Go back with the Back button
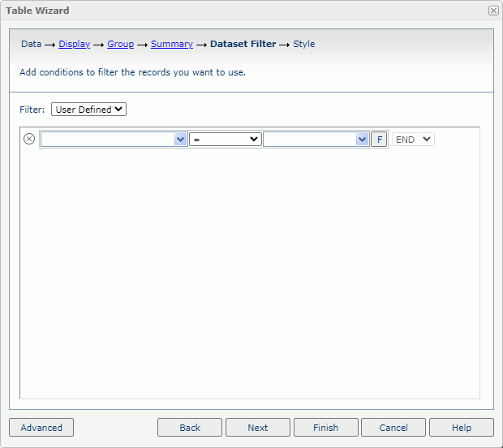Image resolution: width=503 pixels, height=448 pixels. (190, 428)
